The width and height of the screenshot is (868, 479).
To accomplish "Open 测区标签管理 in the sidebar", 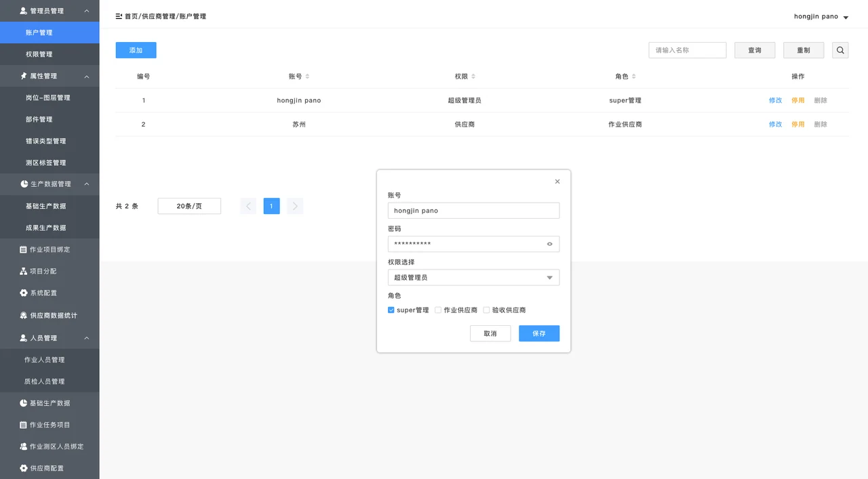I will (50, 163).
